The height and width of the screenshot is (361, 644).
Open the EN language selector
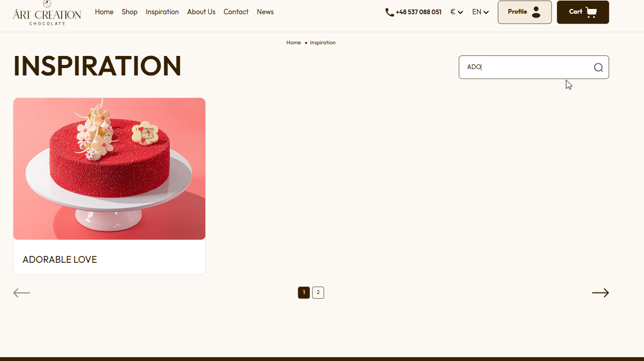480,12
